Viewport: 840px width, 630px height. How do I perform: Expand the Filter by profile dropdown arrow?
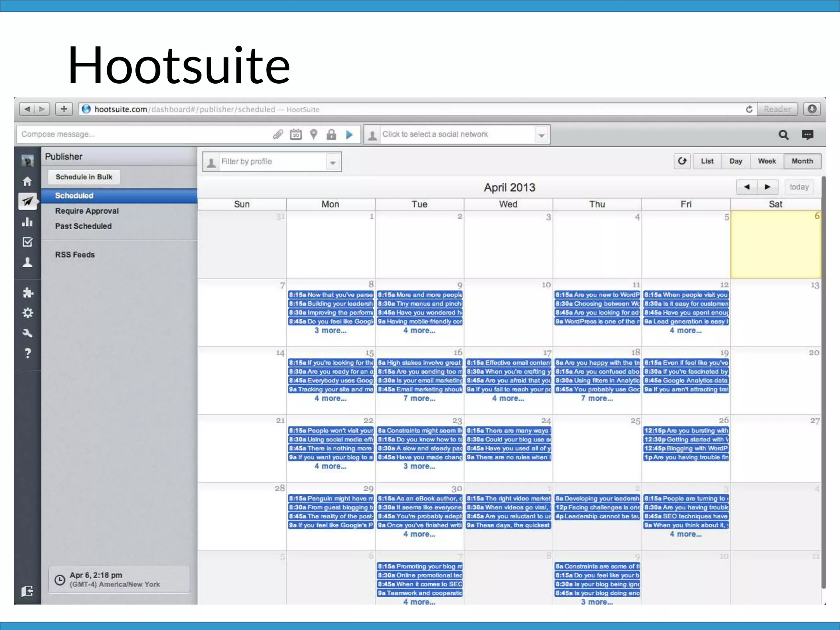click(333, 162)
